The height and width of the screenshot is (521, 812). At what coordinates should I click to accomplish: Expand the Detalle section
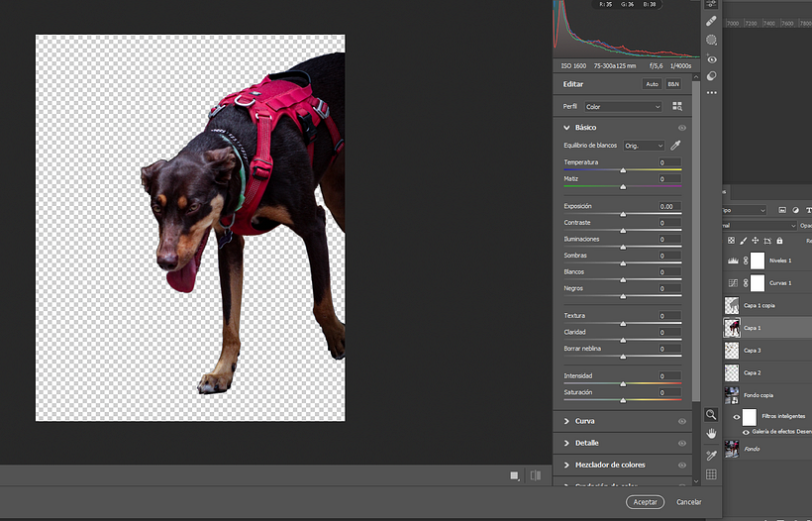[566, 443]
